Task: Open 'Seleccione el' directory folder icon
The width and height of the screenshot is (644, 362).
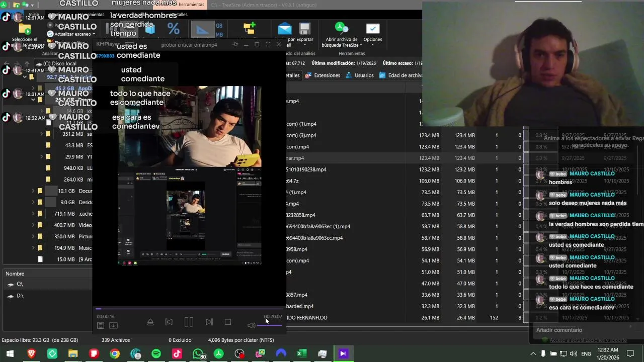Action: [x=25, y=29]
